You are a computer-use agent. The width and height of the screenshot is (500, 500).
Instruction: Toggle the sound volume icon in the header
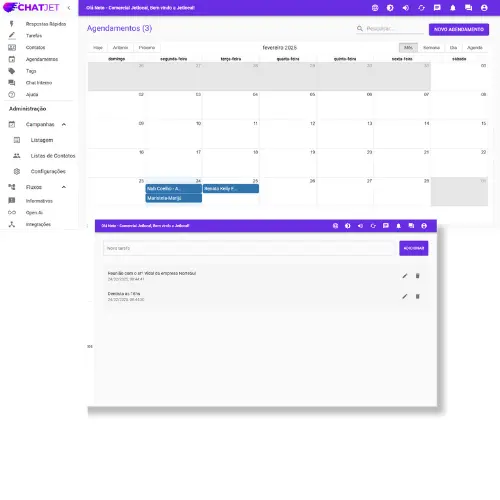click(x=406, y=8)
